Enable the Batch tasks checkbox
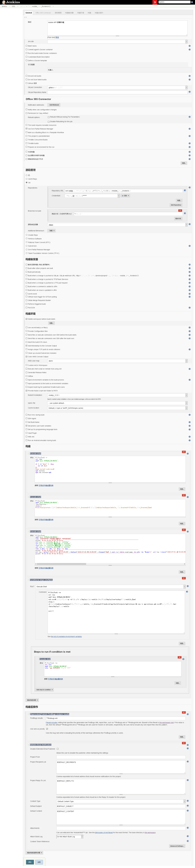Viewport: 195px width, 868px height. pos(27,46)
